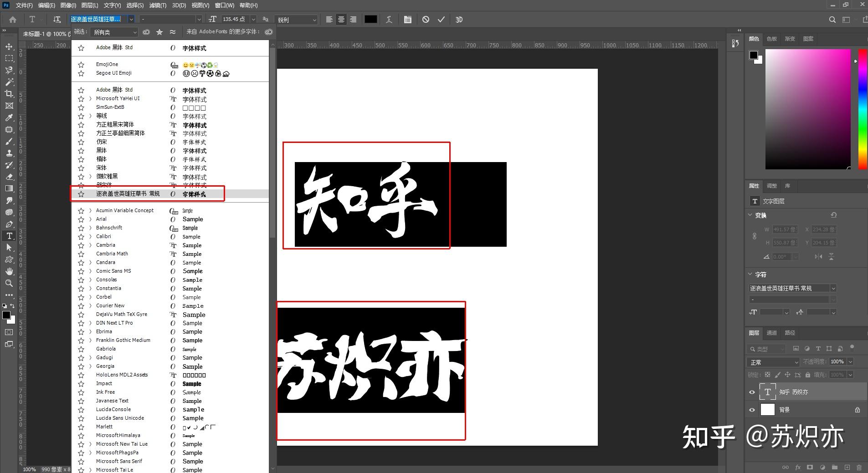Image resolution: width=868 pixels, height=473 pixels.
Task: Expand the Acumin Variable Concept font family
Action: [90, 210]
